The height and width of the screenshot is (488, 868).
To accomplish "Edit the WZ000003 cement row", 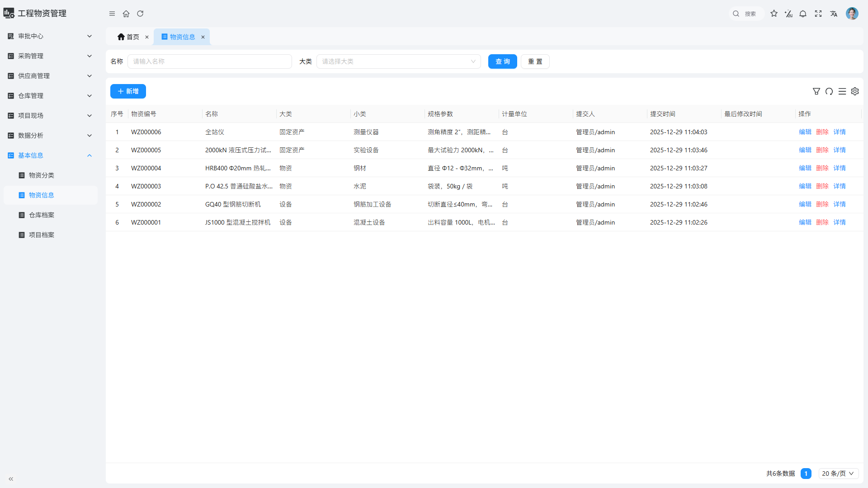I will (805, 186).
